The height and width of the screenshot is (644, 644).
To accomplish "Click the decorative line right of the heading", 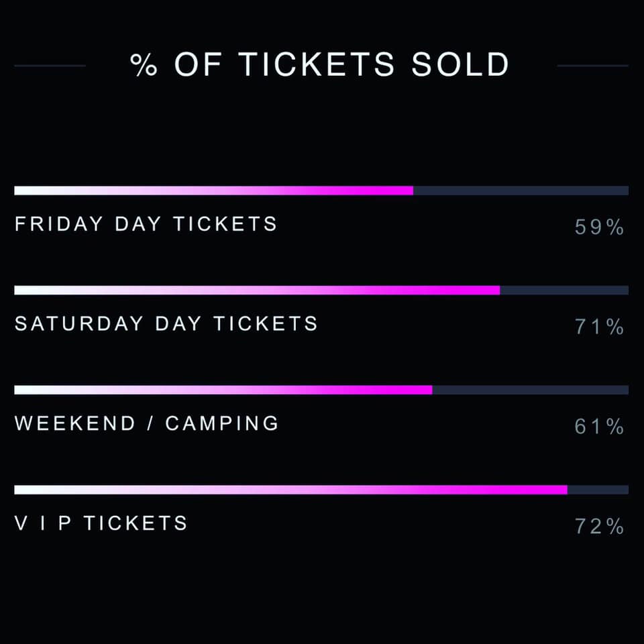I will (592, 66).
